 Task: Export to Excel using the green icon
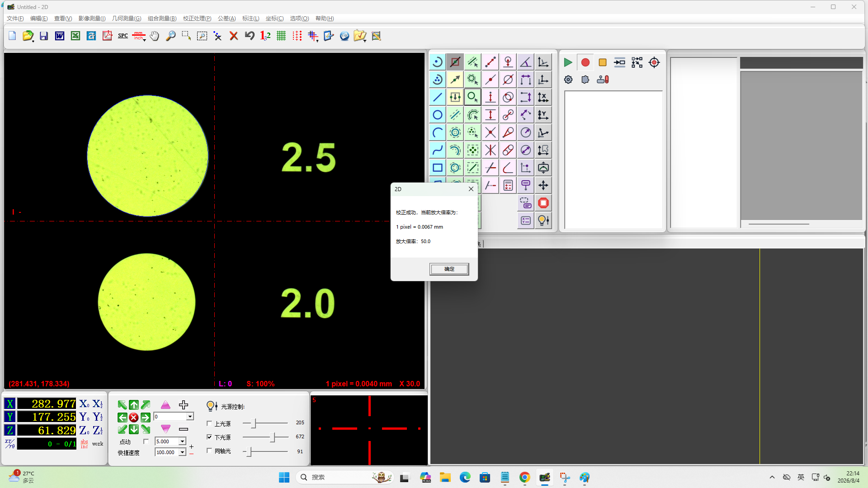click(75, 36)
